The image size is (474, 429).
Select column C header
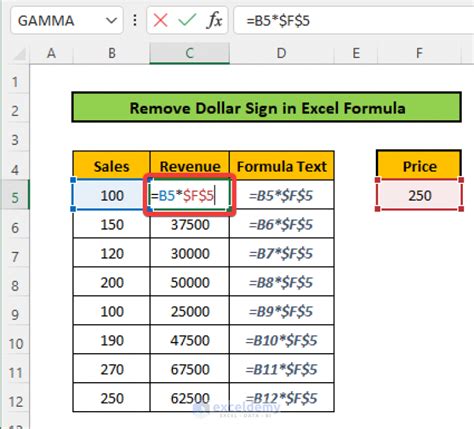tap(190, 53)
